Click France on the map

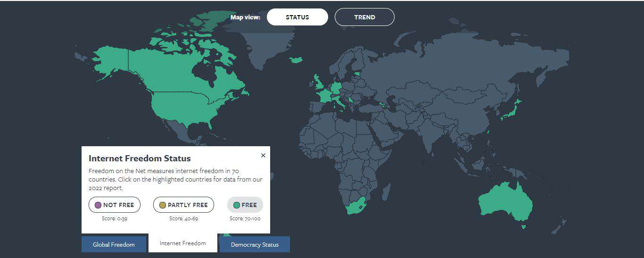[325, 96]
